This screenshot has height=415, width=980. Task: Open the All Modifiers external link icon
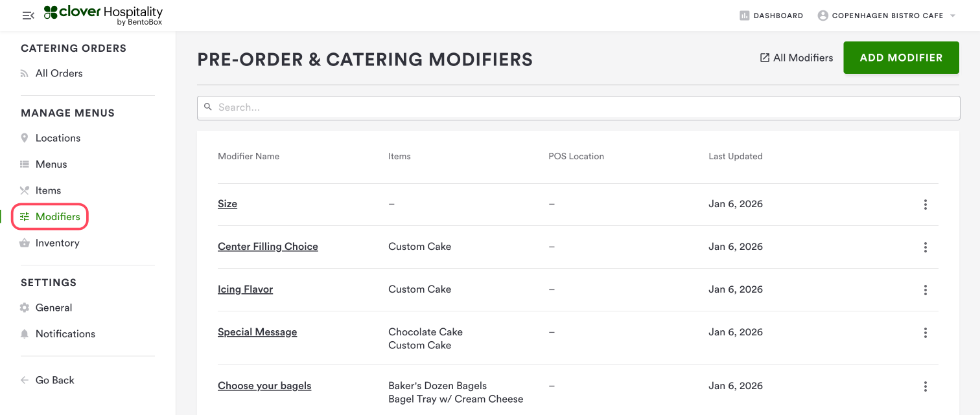pyautogui.click(x=765, y=58)
